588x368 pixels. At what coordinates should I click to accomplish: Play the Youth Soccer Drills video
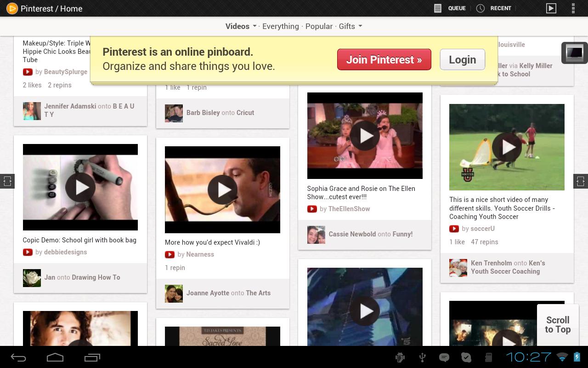(507, 147)
